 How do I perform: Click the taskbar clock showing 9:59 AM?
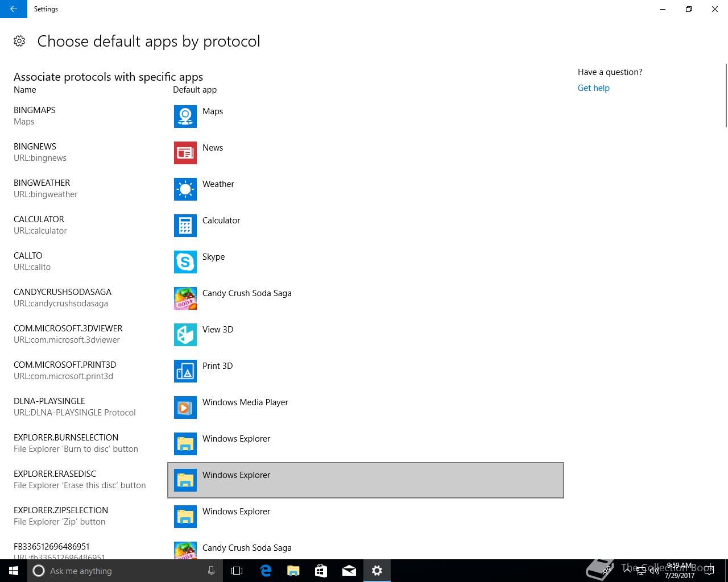680,571
